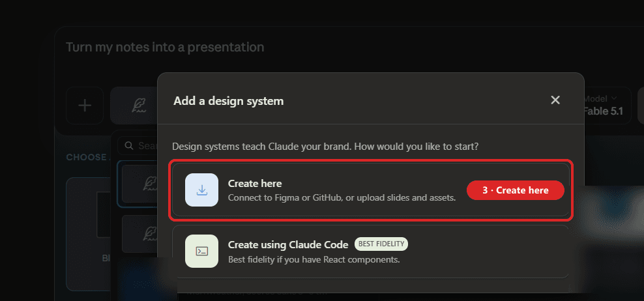Click the text Best fidelity if you have React components

(314, 259)
